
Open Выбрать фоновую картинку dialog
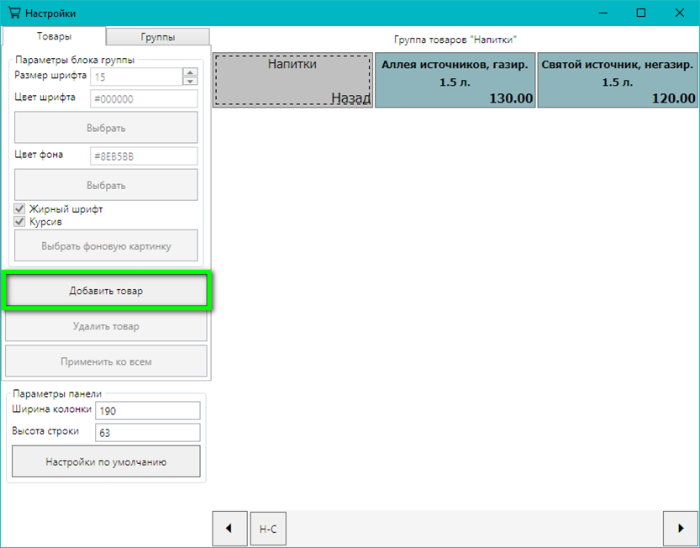pos(106,246)
